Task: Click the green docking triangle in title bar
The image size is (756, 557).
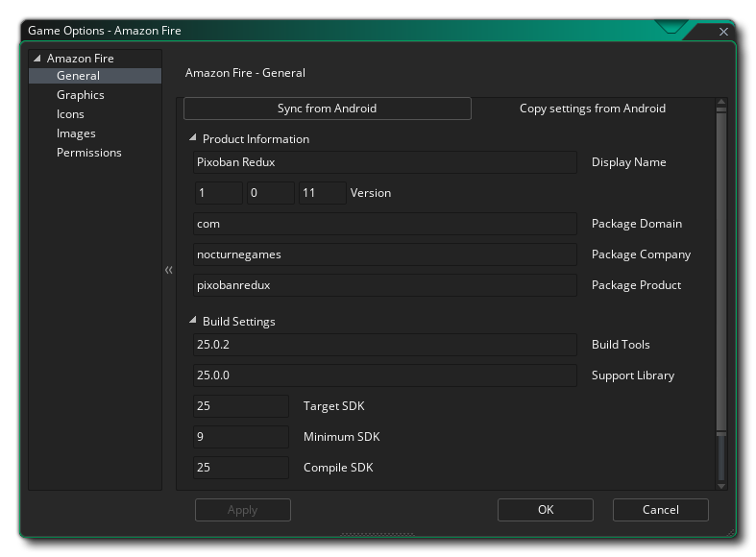Action: pos(671,27)
